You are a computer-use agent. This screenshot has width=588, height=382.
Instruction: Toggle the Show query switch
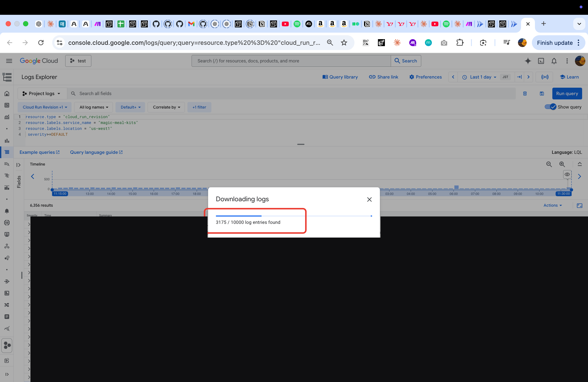pos(550,107)
